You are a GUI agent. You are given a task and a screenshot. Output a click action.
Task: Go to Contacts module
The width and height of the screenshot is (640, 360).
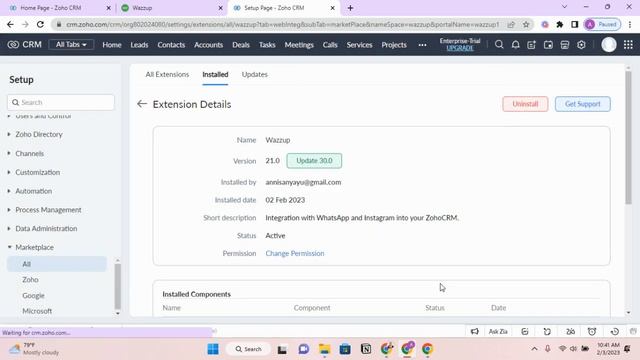point(171,45)
